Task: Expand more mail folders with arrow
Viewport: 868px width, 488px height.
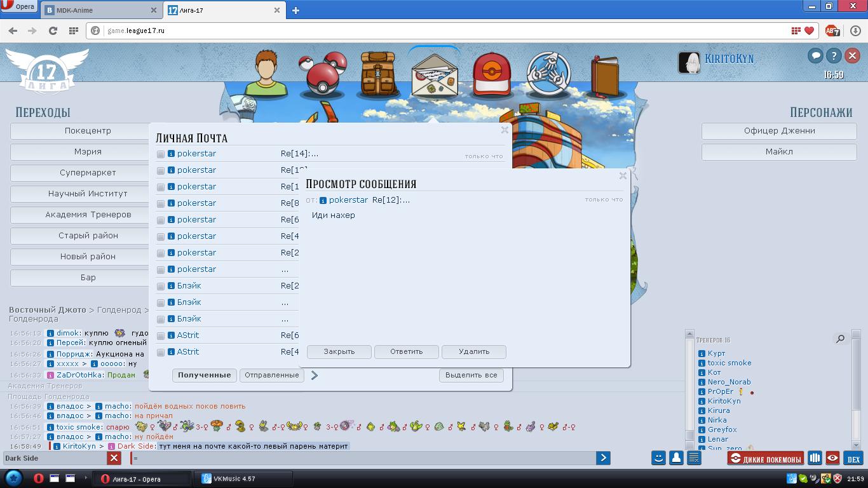Action: [314, 376]
